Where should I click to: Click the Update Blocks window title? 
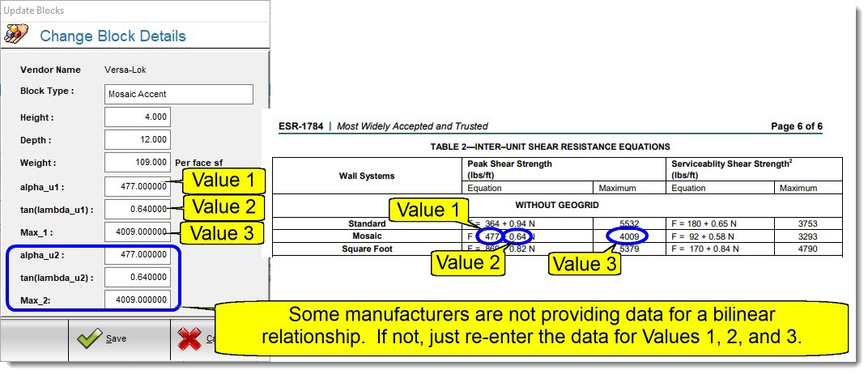coord(34,11)
